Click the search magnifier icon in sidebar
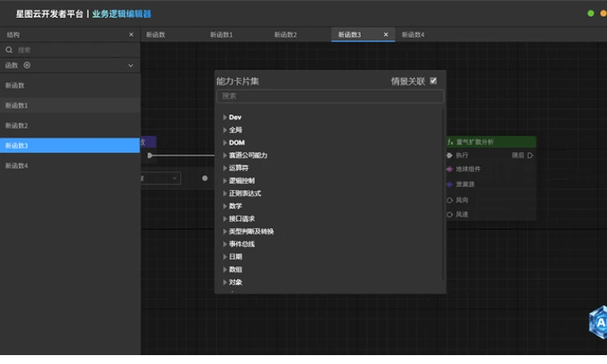Image resolution: width=607 pixels, height=364 pixels. point(9,50)
